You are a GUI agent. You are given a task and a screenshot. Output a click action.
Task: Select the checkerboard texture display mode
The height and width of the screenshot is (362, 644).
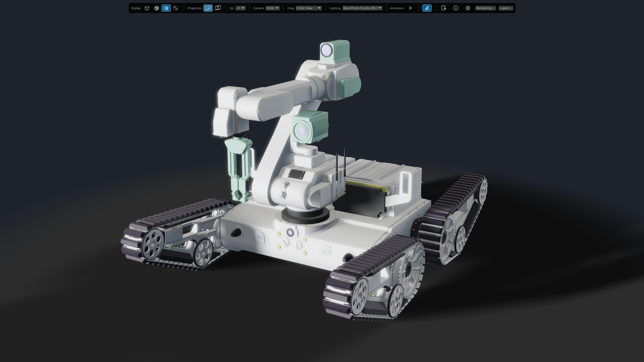[x=176, y=8]
